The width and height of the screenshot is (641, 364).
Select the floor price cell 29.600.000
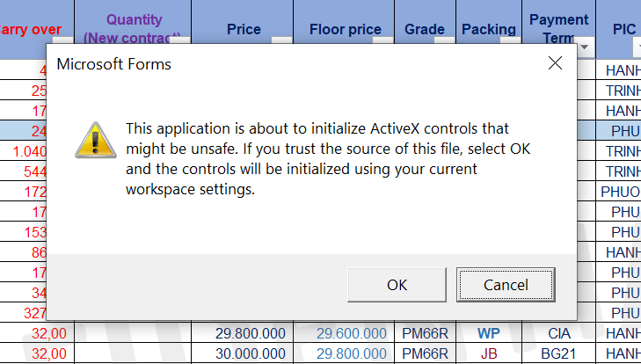click(344, 333)
